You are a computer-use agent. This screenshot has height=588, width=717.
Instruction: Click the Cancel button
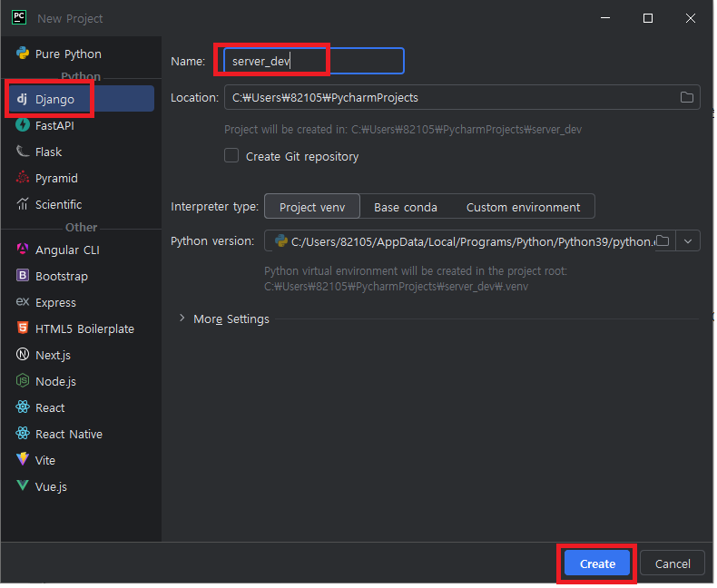tap(674, 564)
